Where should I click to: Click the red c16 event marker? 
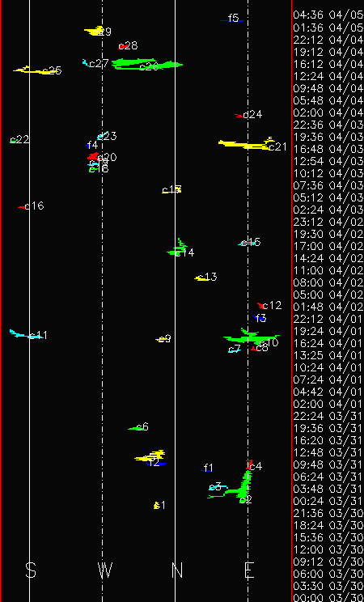pos(23,207)
